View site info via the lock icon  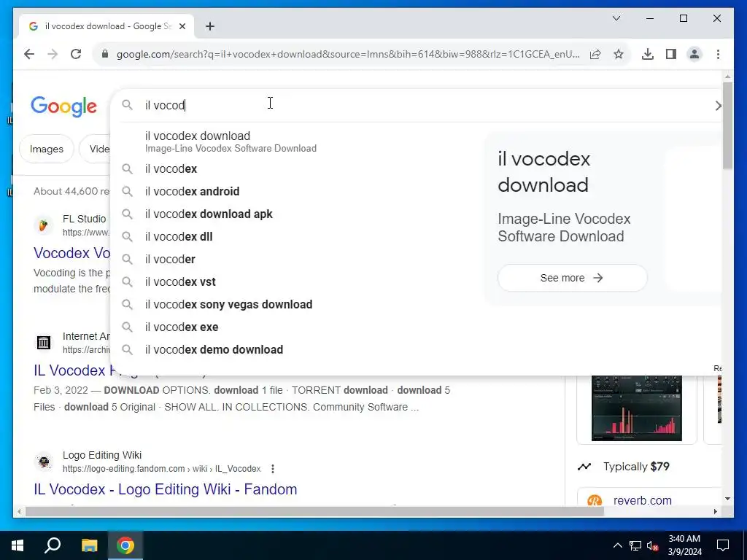[105, 54]
